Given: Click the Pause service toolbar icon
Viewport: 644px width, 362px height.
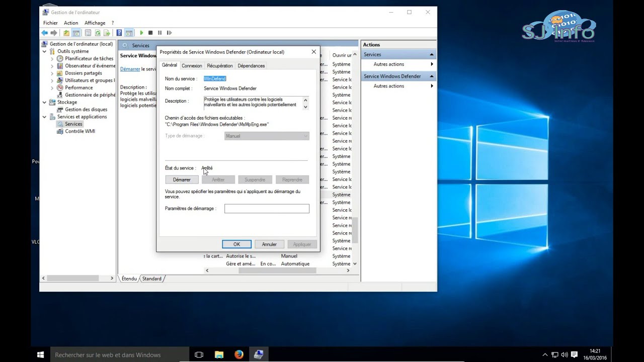Looking at the screenshot, I should pos(160,33).
